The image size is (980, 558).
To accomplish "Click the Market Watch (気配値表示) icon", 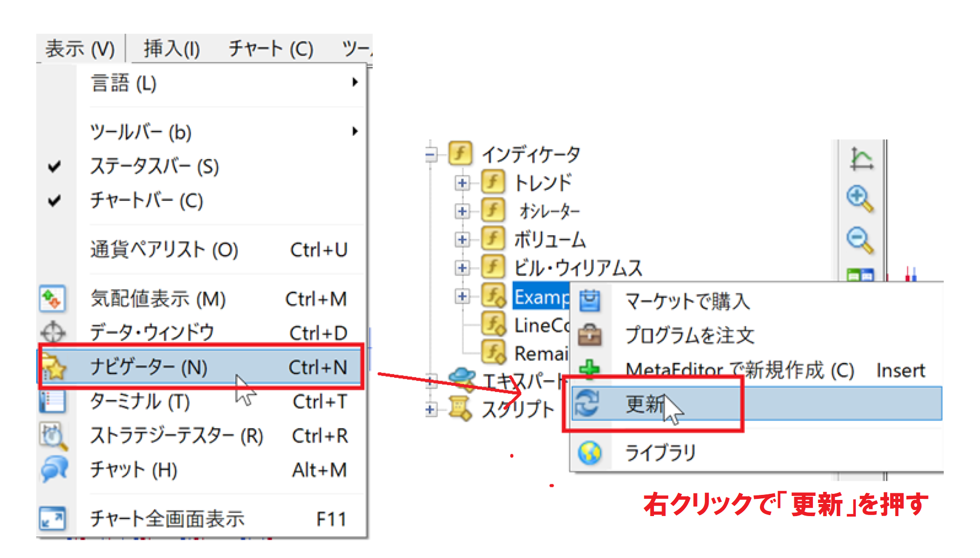I will (x=52, y=298).
